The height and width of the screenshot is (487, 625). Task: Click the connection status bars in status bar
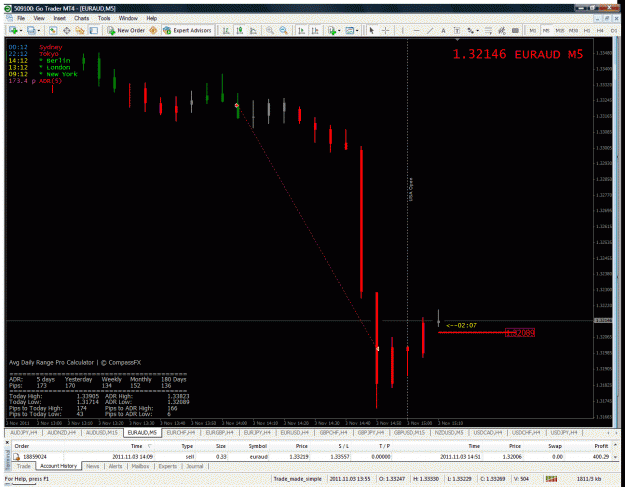(x=551, y=479)
